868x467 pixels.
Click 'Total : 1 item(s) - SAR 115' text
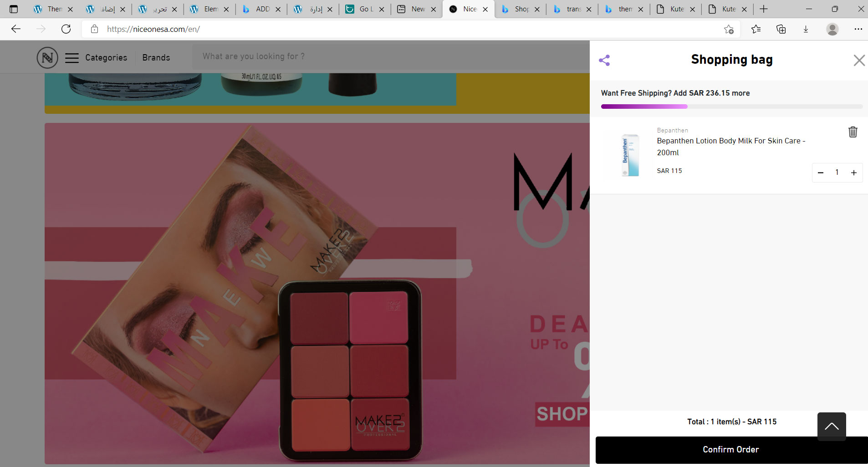click(732, 421)
